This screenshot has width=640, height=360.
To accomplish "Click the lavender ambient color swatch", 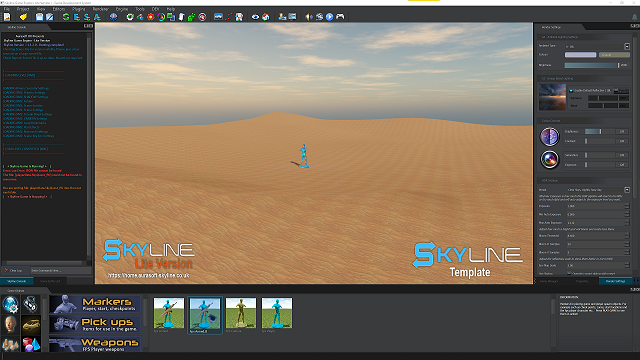I will click(x=580, y=55).
